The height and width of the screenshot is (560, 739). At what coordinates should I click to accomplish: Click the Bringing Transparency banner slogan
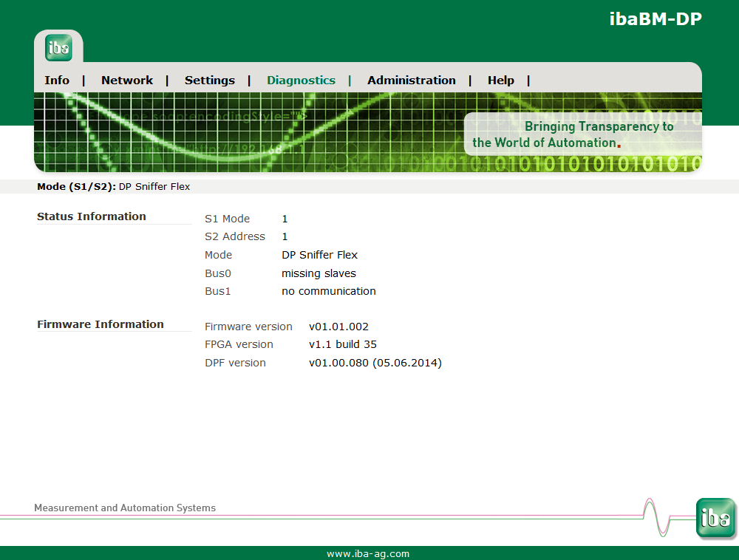[573, 134]
